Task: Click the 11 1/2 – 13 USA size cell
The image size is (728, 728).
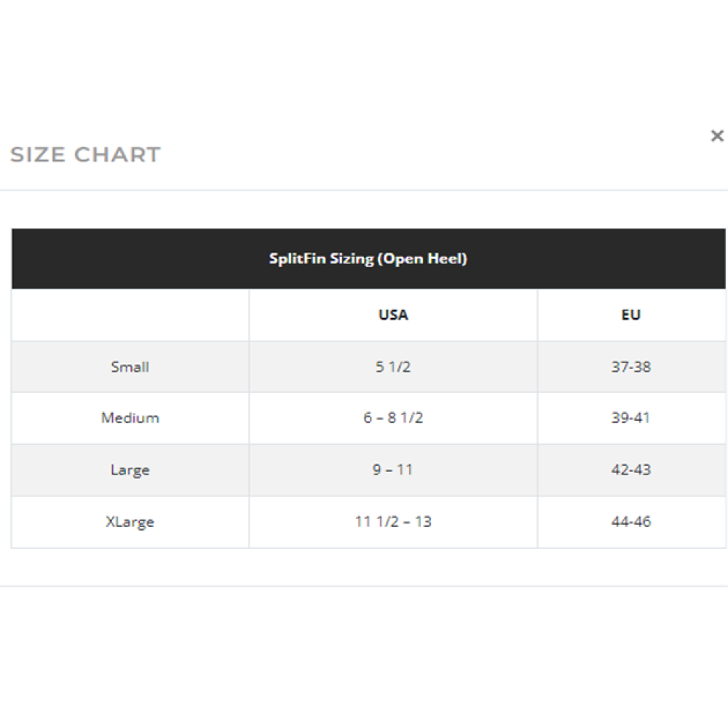Action: 393,522
